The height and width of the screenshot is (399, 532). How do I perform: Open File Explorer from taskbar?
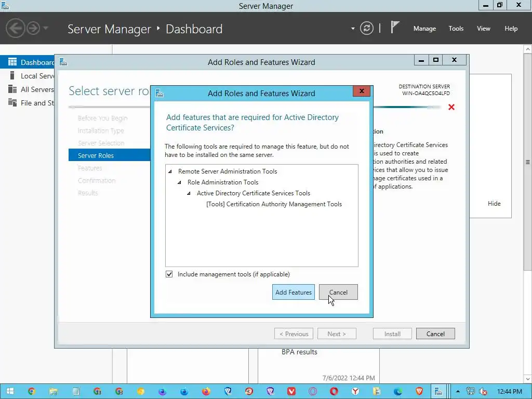click(x=54, y=391)
